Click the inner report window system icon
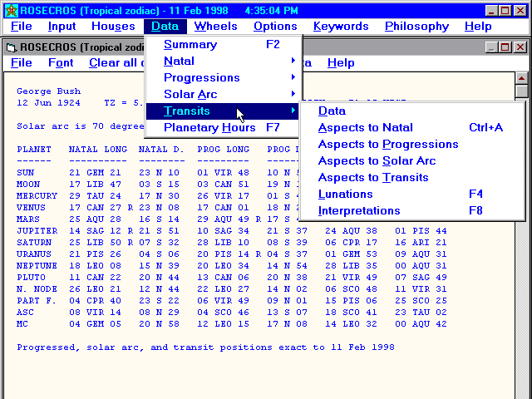The image size is (532, 399). point(10,47)
